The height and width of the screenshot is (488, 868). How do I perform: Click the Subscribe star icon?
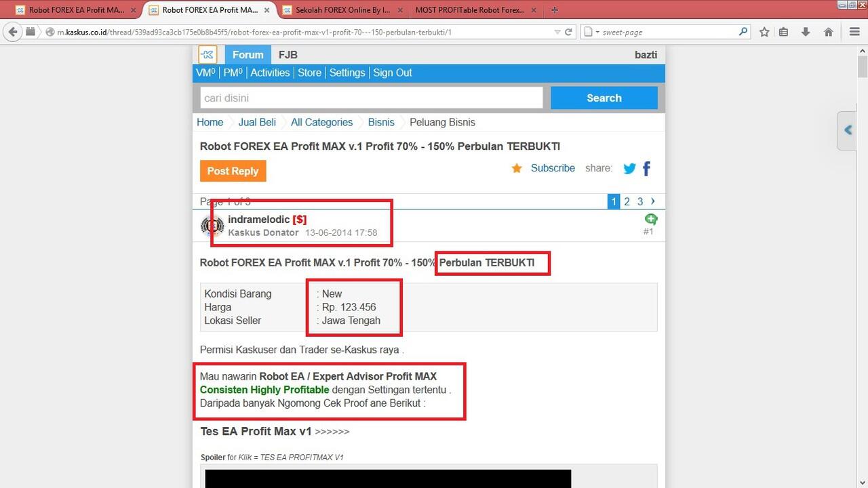coord(517,168)
